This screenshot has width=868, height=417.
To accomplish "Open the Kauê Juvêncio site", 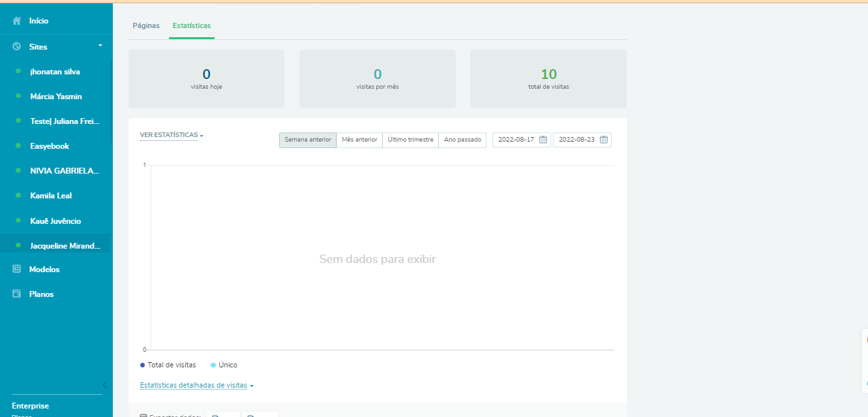I will tap(56, 221).
